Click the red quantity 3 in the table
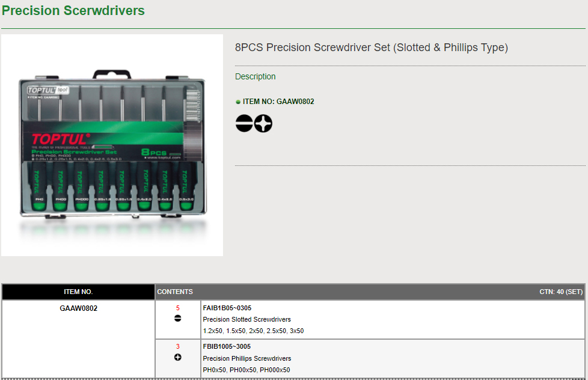The width and height of the screenshot is (588, 380). click(x=178, y=346)
